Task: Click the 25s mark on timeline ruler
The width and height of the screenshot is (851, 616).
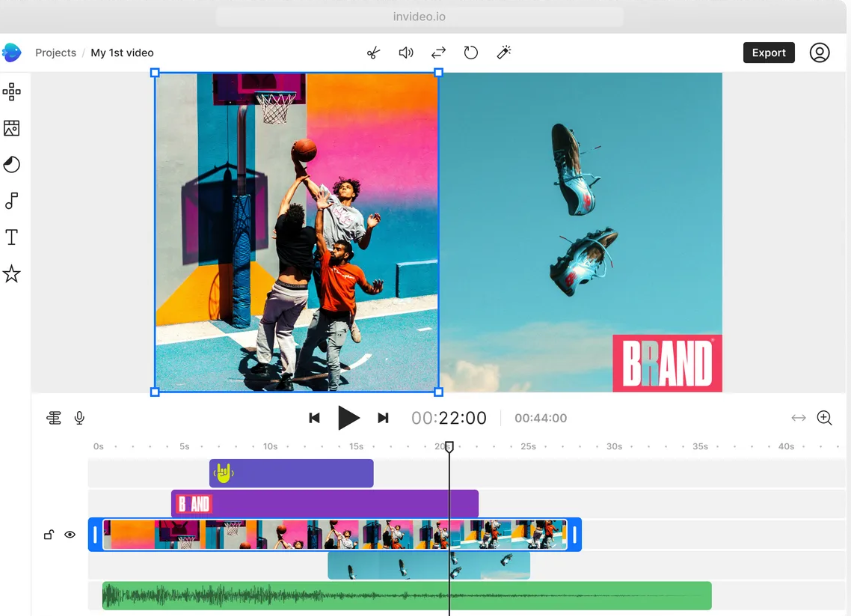Action: (x=528, y=447)
